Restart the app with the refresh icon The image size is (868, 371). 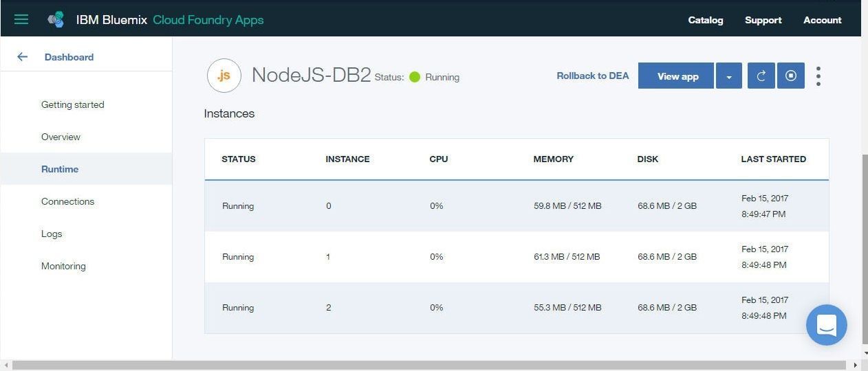click(x=761, y=76)
